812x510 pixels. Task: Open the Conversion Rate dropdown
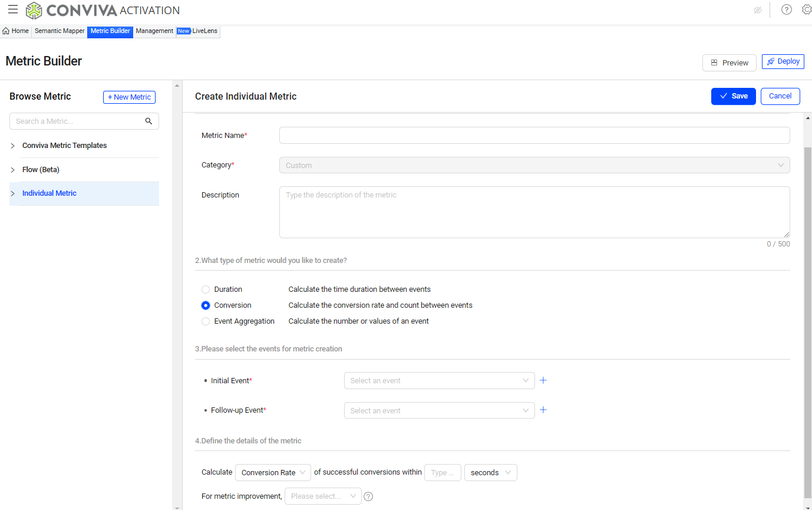273,472
